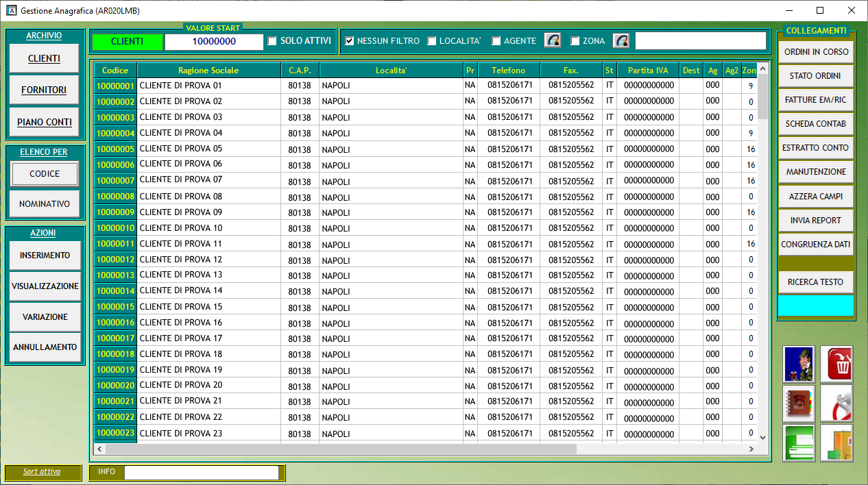Screen dimensions: 868x485
Task: List records by CODICE
Action: (x=45, y=173)
